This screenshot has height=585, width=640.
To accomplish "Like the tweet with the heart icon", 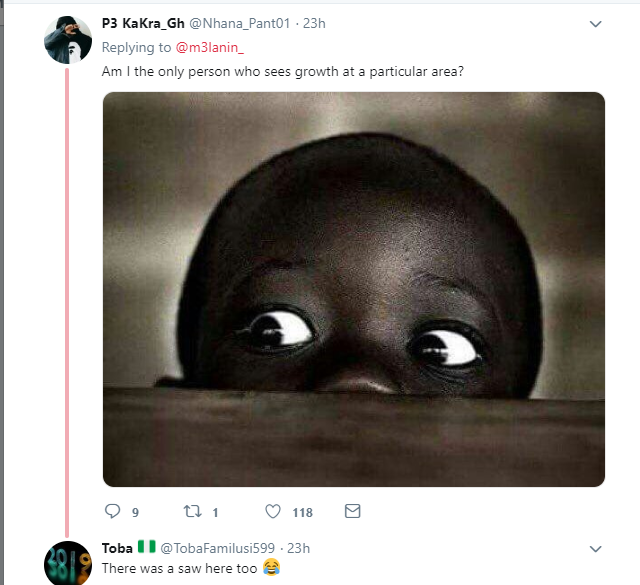I will 273,512.
